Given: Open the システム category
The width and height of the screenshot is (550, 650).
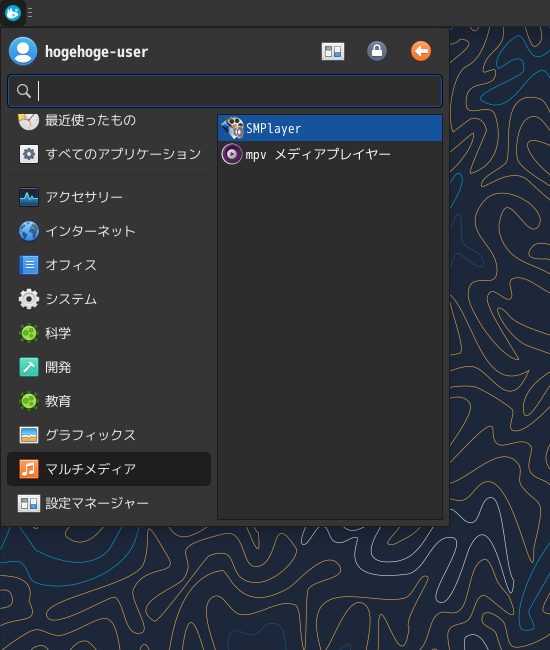Looking at the screenshot, I should pos(109,299).
